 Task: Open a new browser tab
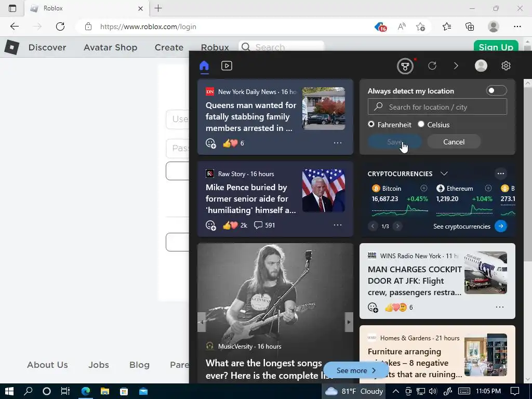[x=158, y=8]
